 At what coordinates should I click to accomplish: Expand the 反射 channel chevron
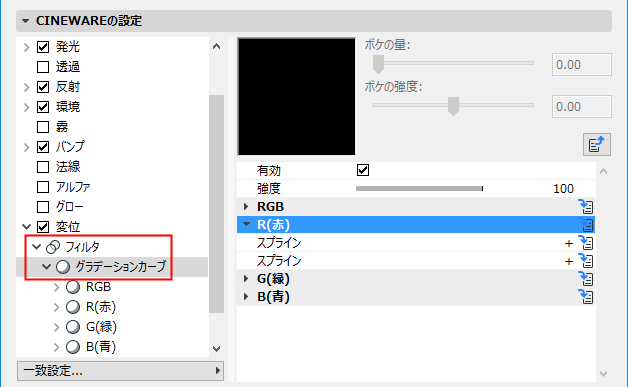[26, 87]
